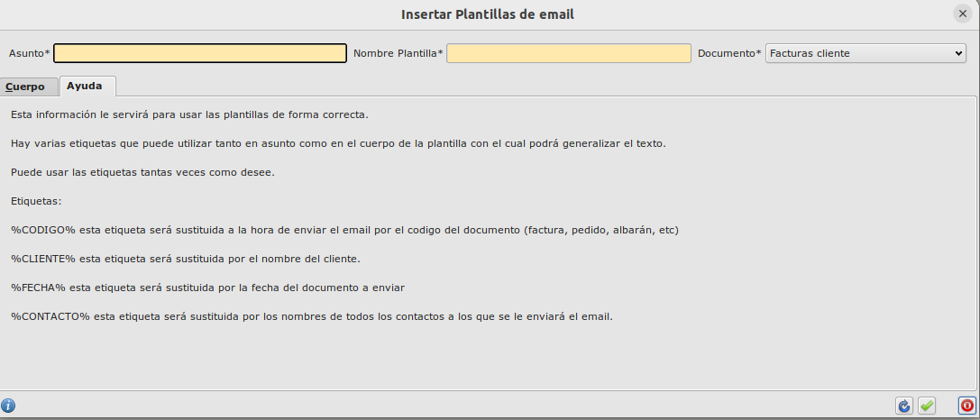This screenshot has height=420, width=980.
Task: Click the 'Puede usar las etiquetas tantas veces' line
Action: click(x=142, y=172)
